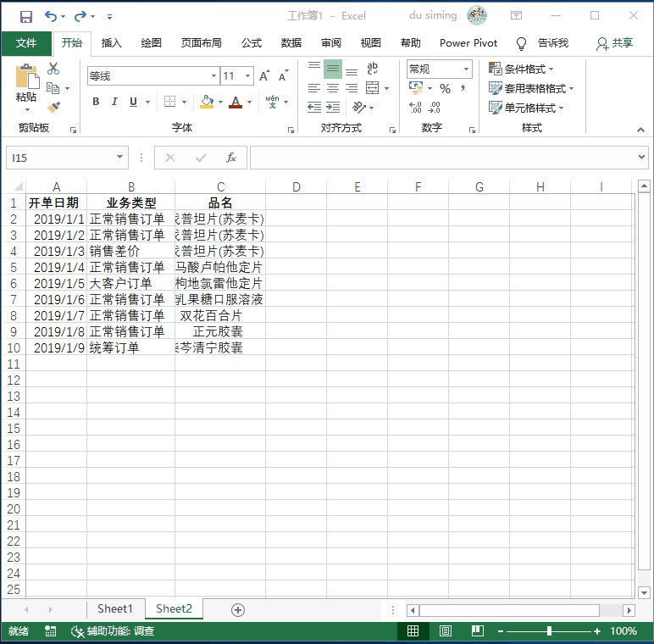Click the Cut scissors icon
This screenshot has width=654, height=644.
53,69
